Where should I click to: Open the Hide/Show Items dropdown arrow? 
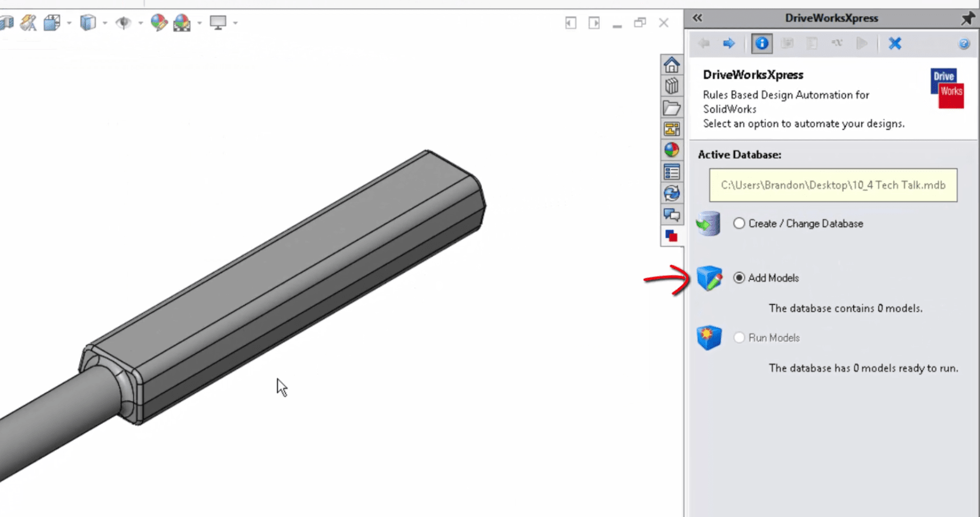[141, 23]
